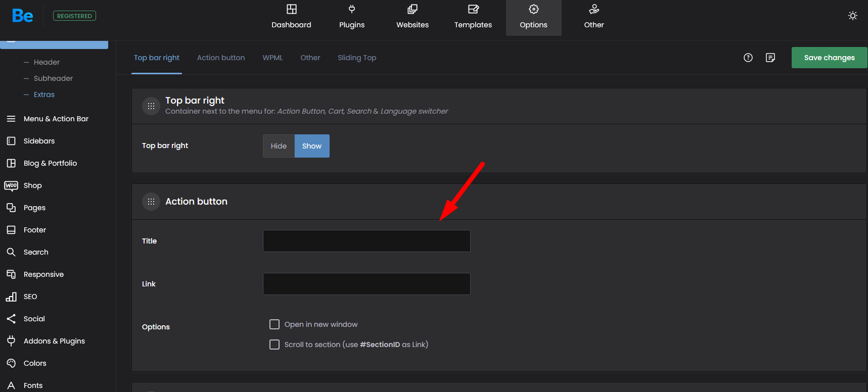
Task: Switch to the Action button tab
Action: pos(221,58)
